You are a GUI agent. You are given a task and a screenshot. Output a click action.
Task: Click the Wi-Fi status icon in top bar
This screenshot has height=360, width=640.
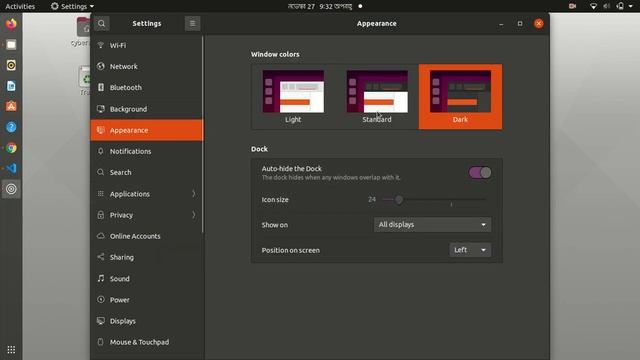(593, 6)
